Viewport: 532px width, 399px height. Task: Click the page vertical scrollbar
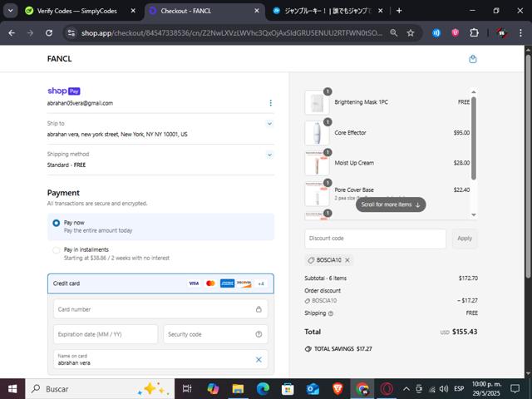(529, 165)
